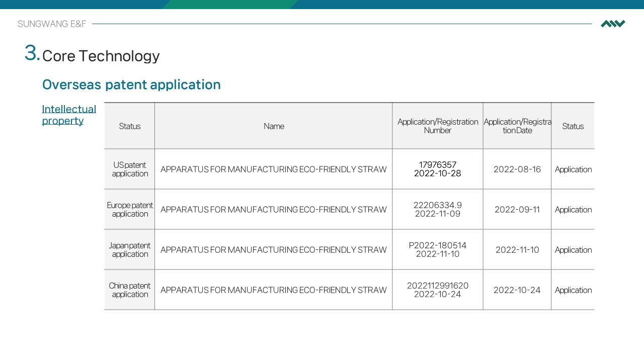The width and height of the screenshot is (644, 362).
Task: Select the US patent application cell
Action: 130,169
